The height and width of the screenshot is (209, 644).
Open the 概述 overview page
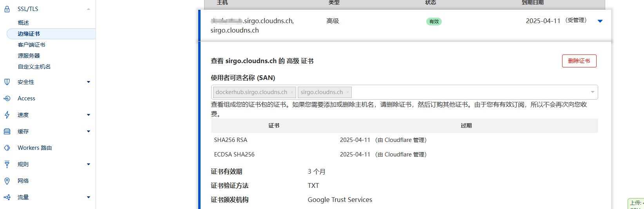click(x=24, y=23)
